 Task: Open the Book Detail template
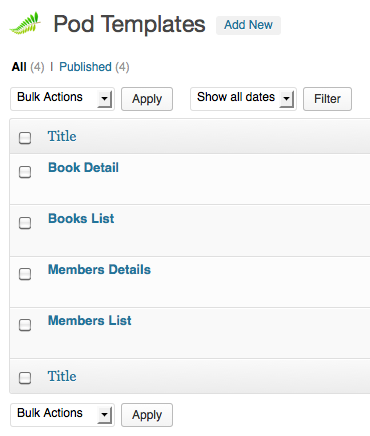83,168
